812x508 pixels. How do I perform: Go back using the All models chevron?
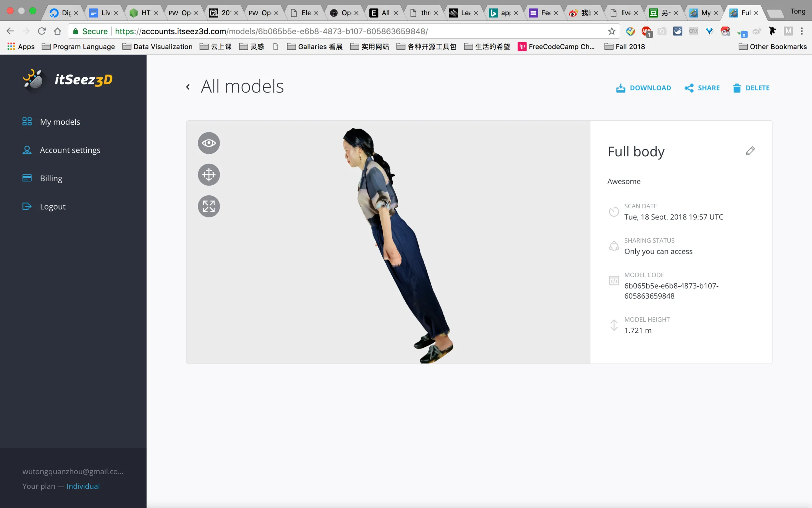pyautogui.click(x=188, y=87)
